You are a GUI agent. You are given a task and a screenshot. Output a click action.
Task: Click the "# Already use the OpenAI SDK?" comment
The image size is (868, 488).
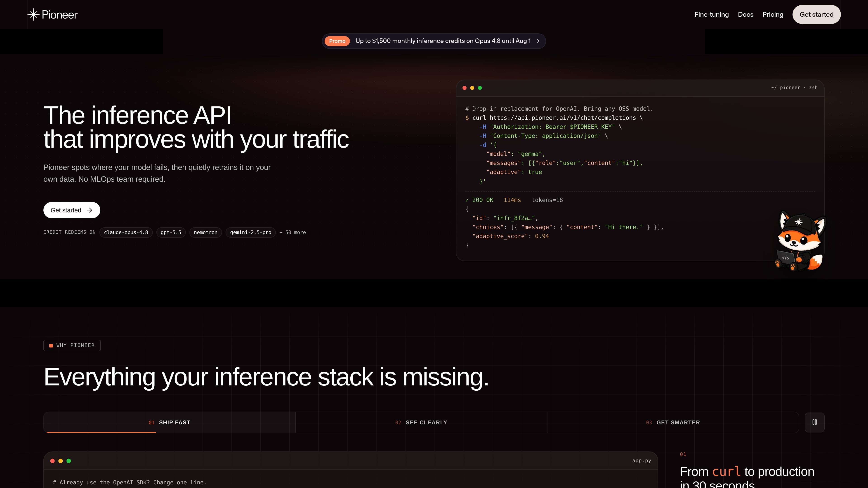pyautogui.click(x=129, y=483)
